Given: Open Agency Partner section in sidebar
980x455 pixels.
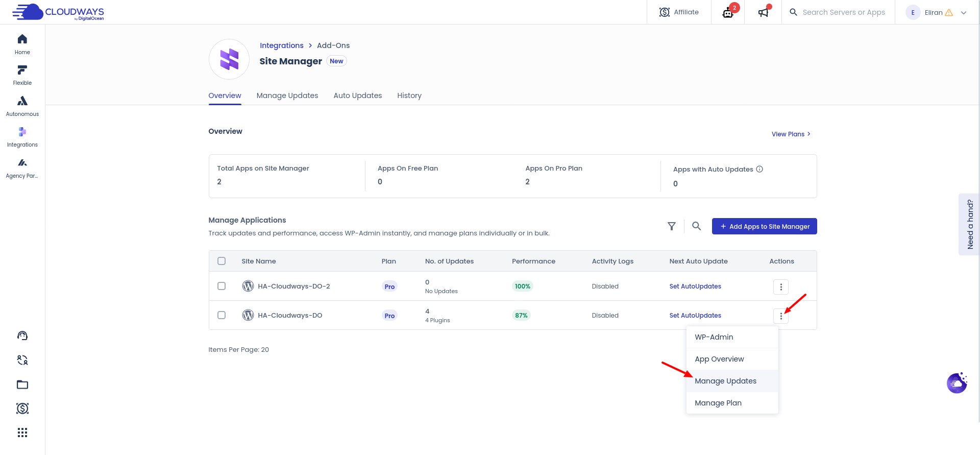Looking at the screenshot, I should click(22, 168).
